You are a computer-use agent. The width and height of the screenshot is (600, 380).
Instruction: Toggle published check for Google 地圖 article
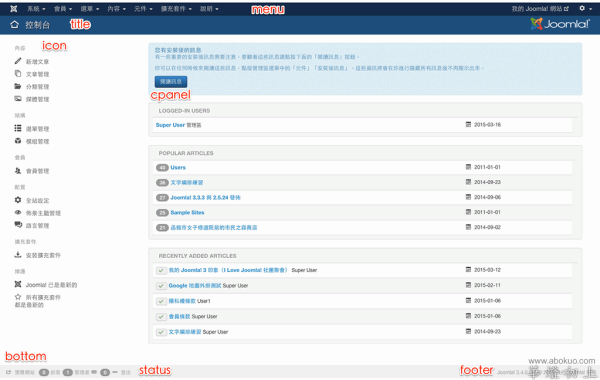[161, 286]
